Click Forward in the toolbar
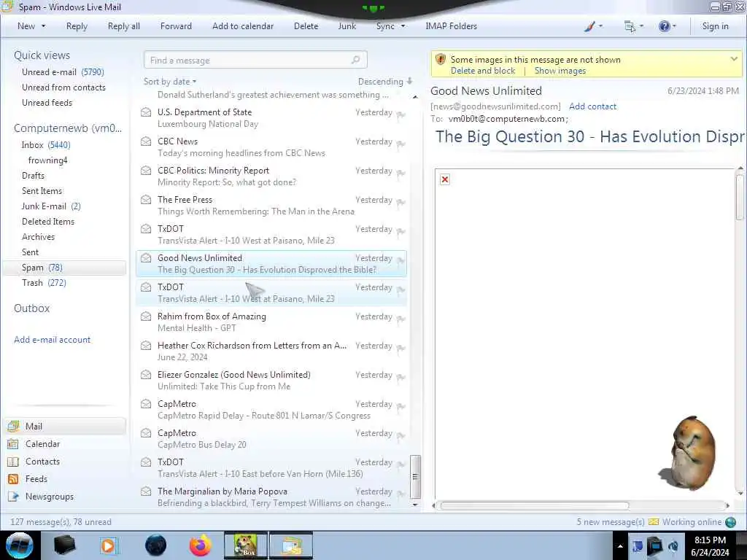This screenshot has width=747, height=560. tap(176, 26)
